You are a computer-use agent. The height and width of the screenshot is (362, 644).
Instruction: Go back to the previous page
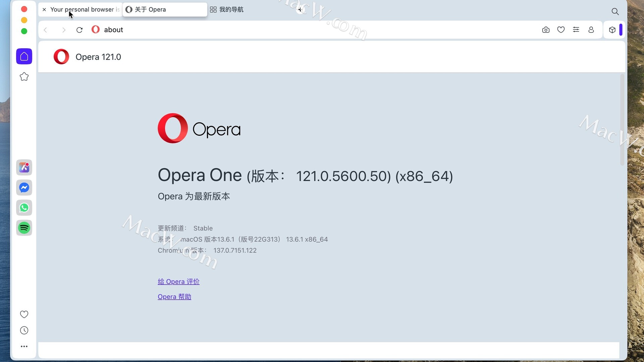[x=46, y=30]
